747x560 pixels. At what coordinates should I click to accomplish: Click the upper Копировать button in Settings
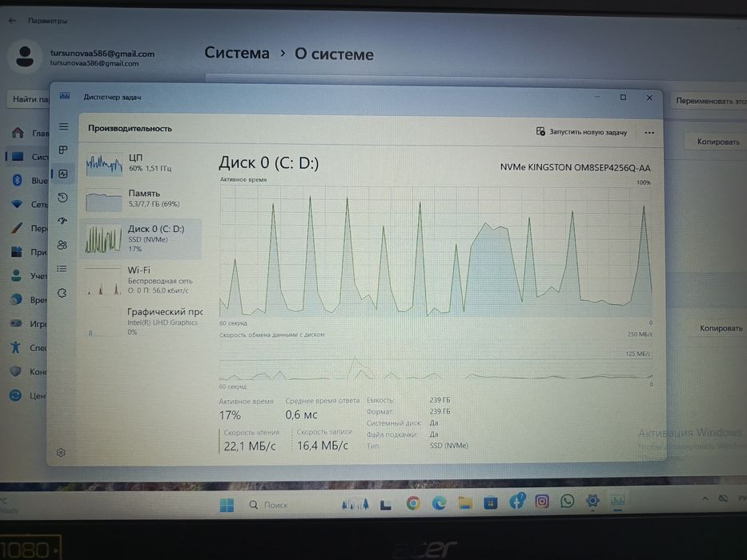(716, 142)
